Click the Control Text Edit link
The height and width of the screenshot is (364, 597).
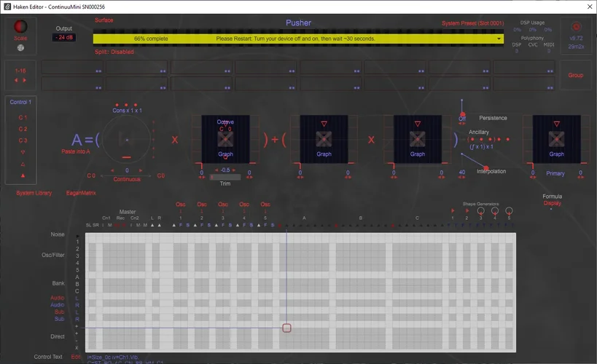pos(75,357)
